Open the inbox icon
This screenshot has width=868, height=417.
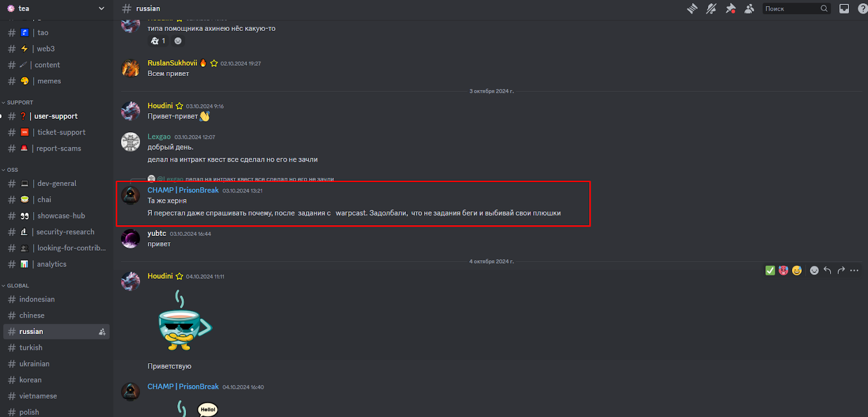844,9
